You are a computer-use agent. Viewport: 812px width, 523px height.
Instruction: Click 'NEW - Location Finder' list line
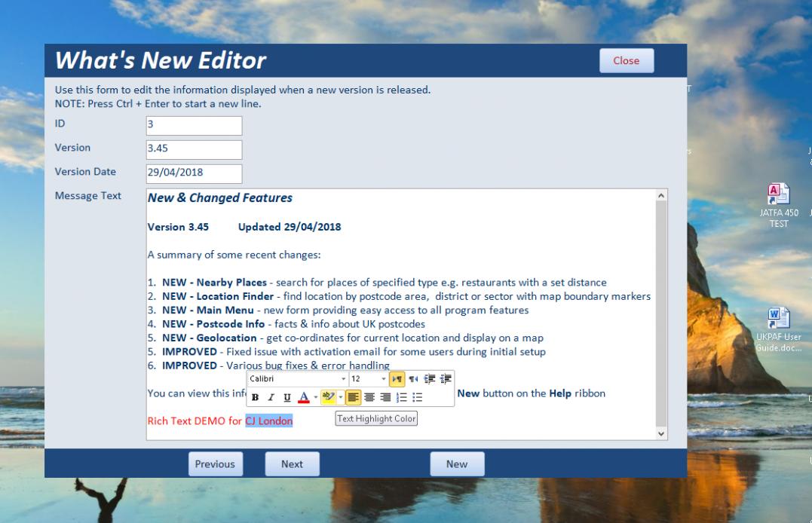400,297
